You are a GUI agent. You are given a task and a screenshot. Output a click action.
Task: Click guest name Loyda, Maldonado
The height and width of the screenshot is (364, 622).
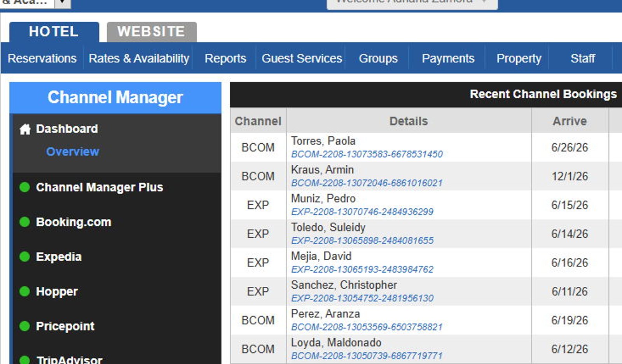click(x=336, y=343)
